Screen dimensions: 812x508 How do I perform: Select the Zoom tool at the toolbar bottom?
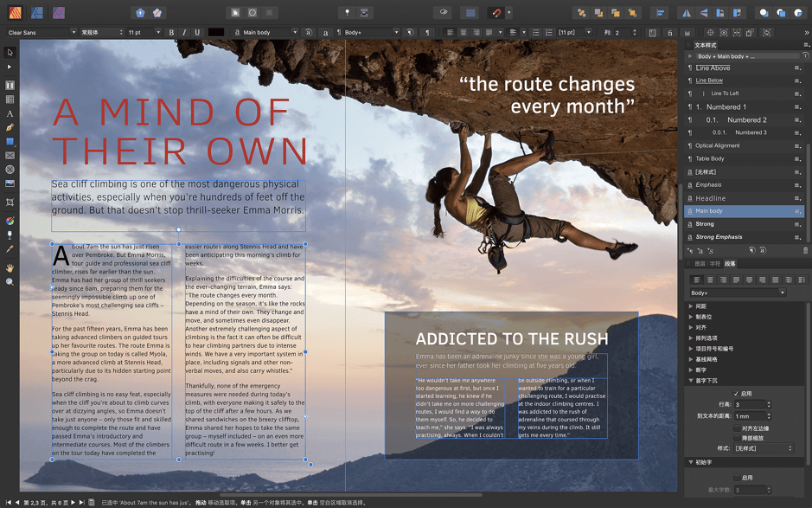click(10, 281)
